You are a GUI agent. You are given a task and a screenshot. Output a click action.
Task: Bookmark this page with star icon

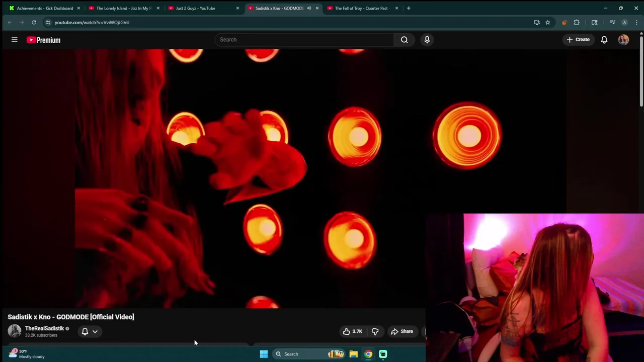point(547,22)
